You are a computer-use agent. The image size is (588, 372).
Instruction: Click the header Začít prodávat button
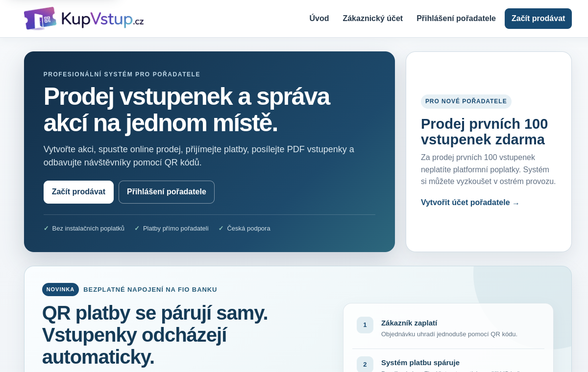pyautogui.click(x=538, y=19)
